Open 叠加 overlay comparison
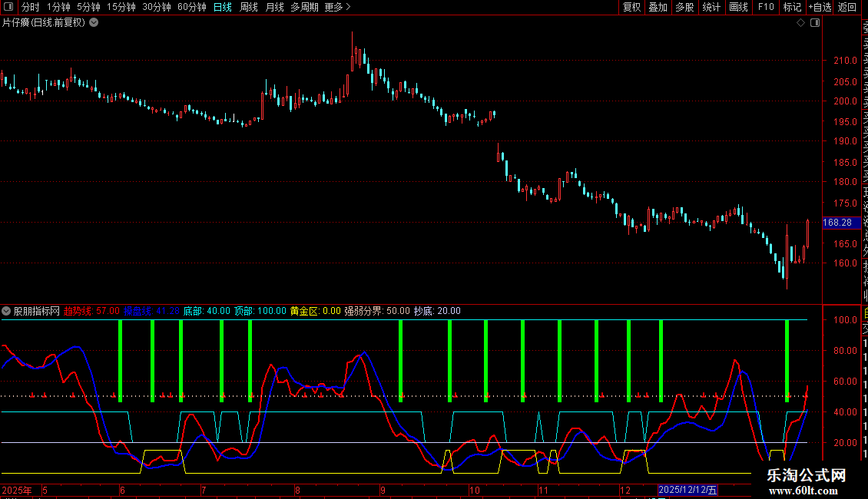868x499 pixels. 658,7
